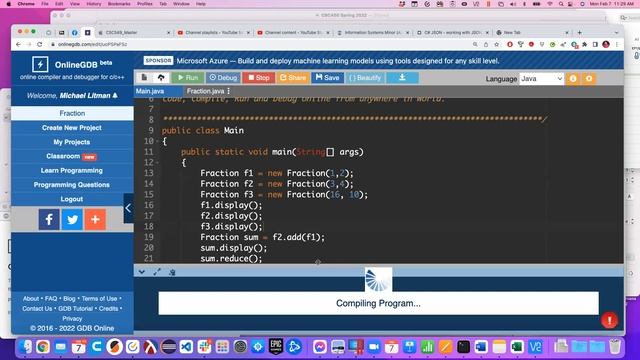The height and width of the screenshot is (360, 640).
Task: Open the Privacy link
Action: click(72, 318)
